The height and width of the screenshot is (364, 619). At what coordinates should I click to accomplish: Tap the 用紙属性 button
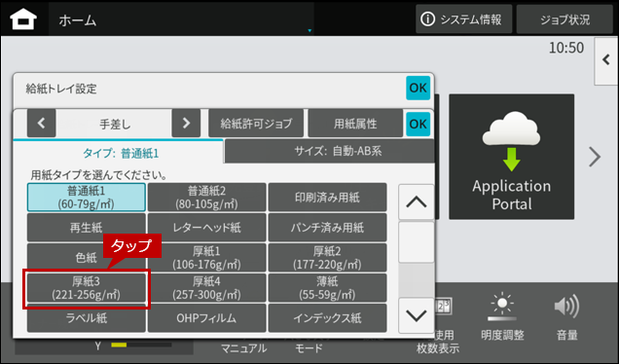click(x=355, y=124)
